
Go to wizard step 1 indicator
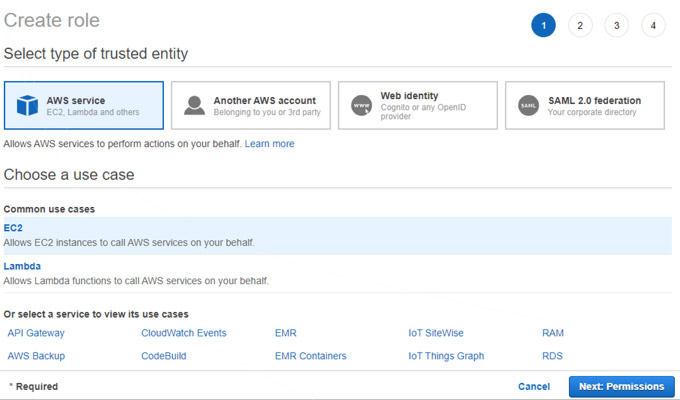543,25
